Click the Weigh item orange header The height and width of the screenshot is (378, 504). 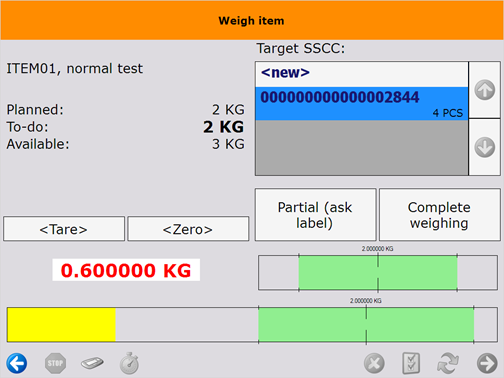click(x=252, y=20)
